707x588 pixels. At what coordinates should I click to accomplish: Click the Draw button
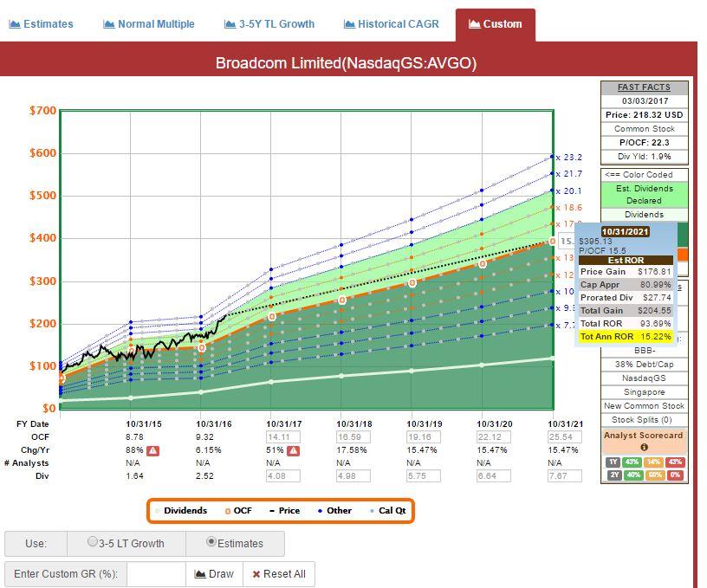212,573
